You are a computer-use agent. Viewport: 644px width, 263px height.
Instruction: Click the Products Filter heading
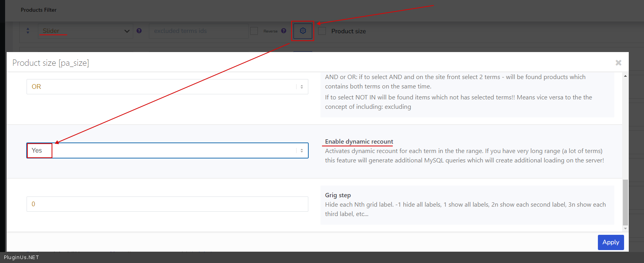[x=39, y=10]
